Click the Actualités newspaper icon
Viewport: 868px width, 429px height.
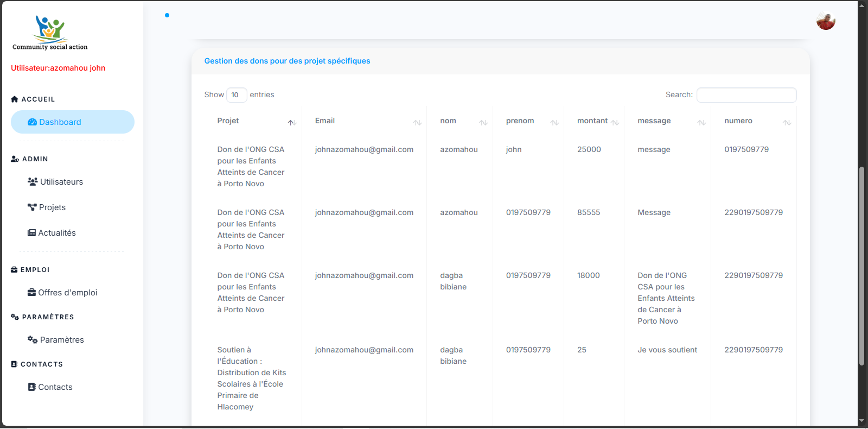[x=31, y=232]
